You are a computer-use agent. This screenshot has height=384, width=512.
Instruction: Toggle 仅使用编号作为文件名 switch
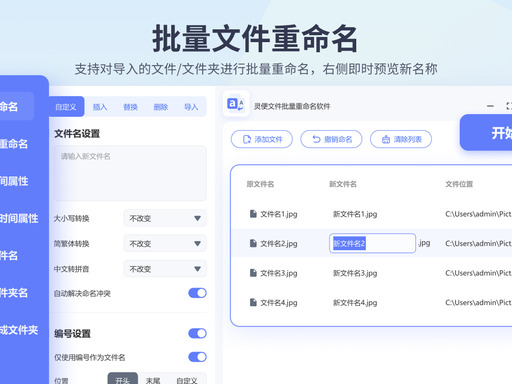197,357
